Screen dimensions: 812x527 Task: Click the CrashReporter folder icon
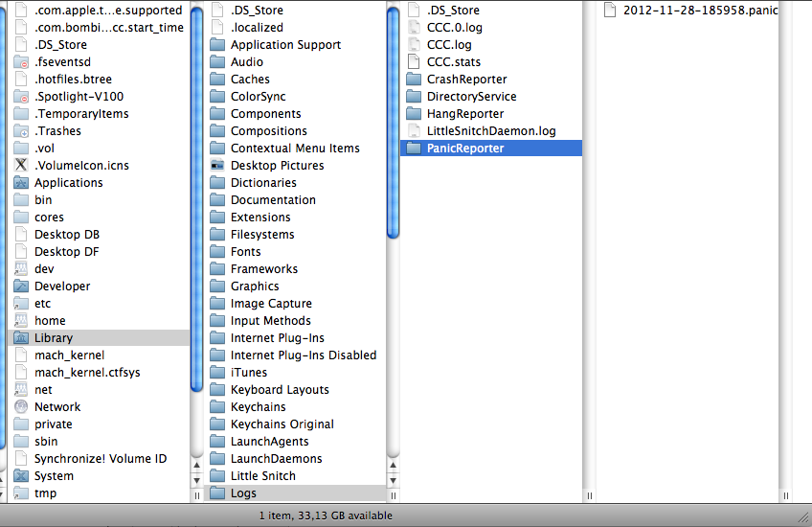414,80
